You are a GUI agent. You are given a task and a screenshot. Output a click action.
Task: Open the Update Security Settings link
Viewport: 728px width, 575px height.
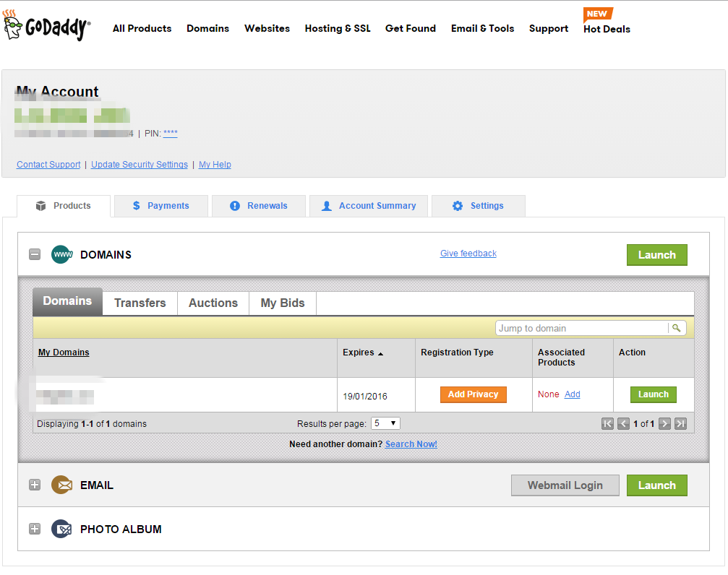[139, 165]
